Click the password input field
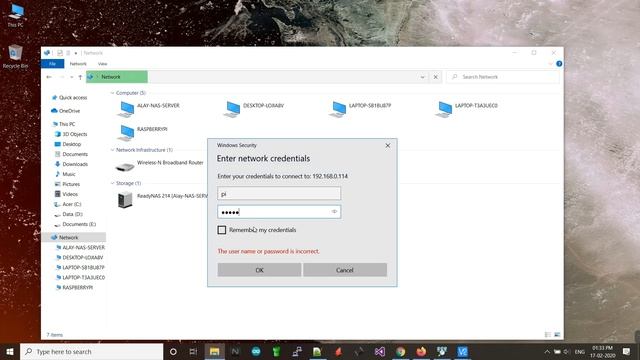Image resolution: width=640 pixels, height=360 pixels. pyautogui.click(x=279, y=211)
